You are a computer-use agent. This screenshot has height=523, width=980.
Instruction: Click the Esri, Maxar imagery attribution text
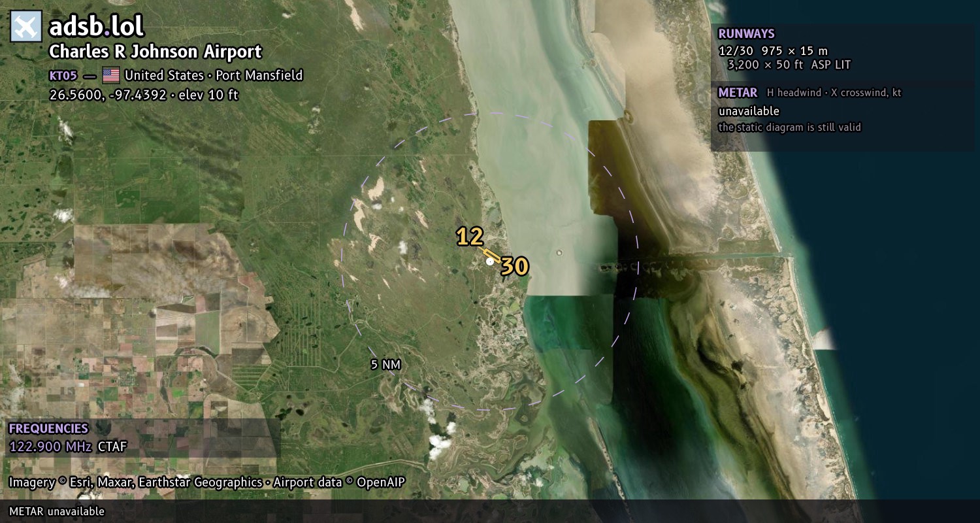click(x=207, y=482)
